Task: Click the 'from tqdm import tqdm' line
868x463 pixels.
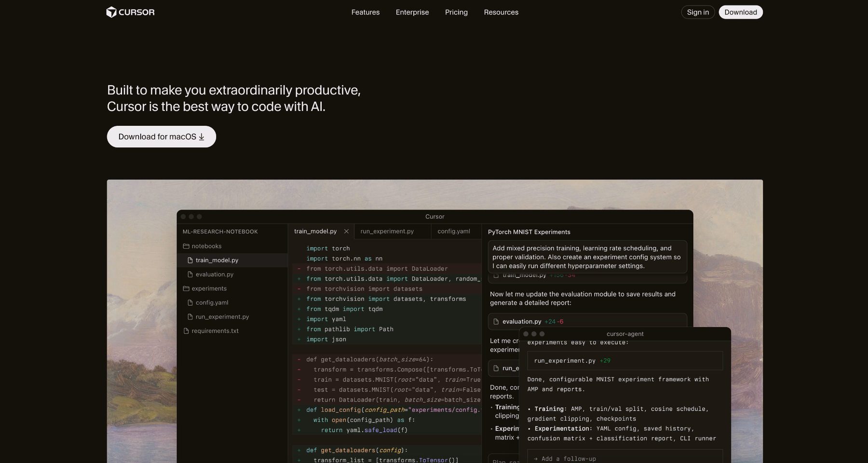Action: coord(344,309)
